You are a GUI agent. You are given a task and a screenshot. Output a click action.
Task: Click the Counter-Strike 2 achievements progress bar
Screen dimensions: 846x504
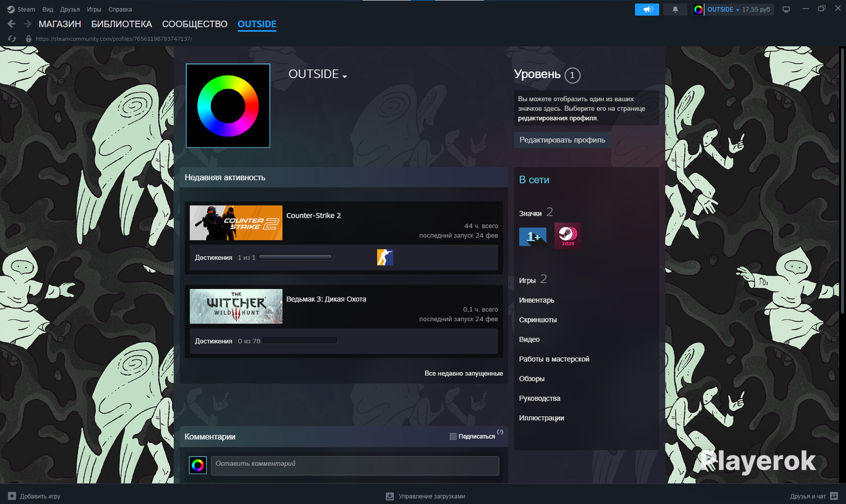coord(295,258)
